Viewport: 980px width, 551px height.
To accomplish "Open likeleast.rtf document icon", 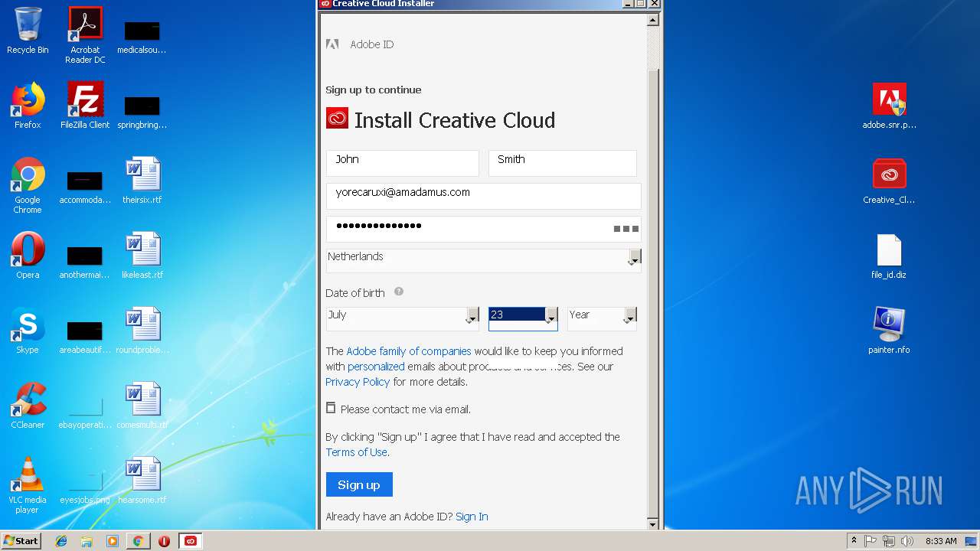I will pos(142,256).
